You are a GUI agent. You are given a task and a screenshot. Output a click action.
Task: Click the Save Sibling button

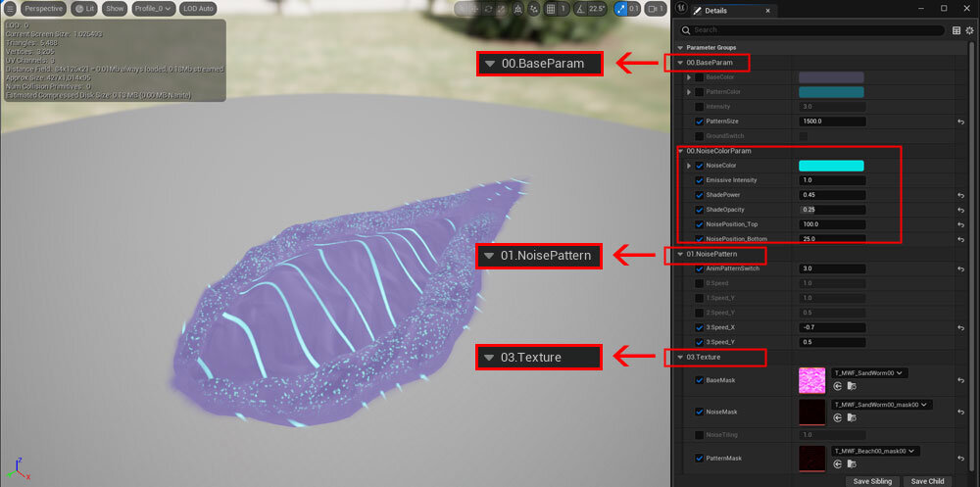[872, 481]
